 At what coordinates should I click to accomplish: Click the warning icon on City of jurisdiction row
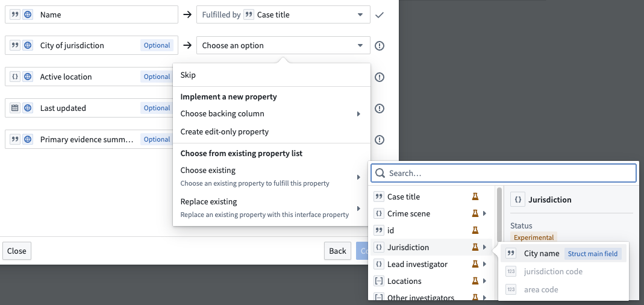380,46
